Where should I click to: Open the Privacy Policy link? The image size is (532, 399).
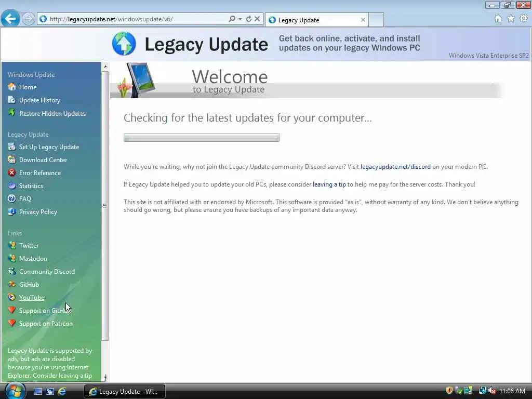pyautogui.click(x=38, y=212)
